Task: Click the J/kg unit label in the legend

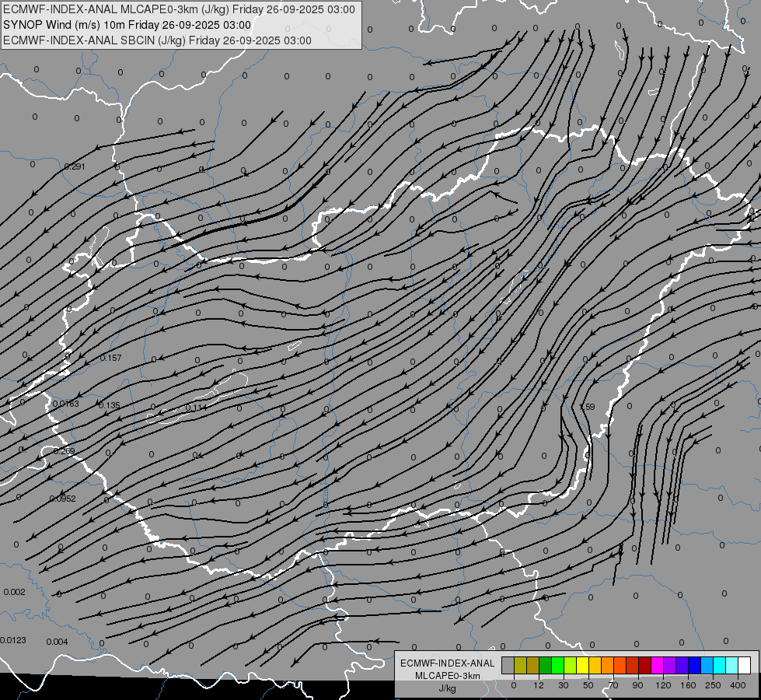Action: 447,688
